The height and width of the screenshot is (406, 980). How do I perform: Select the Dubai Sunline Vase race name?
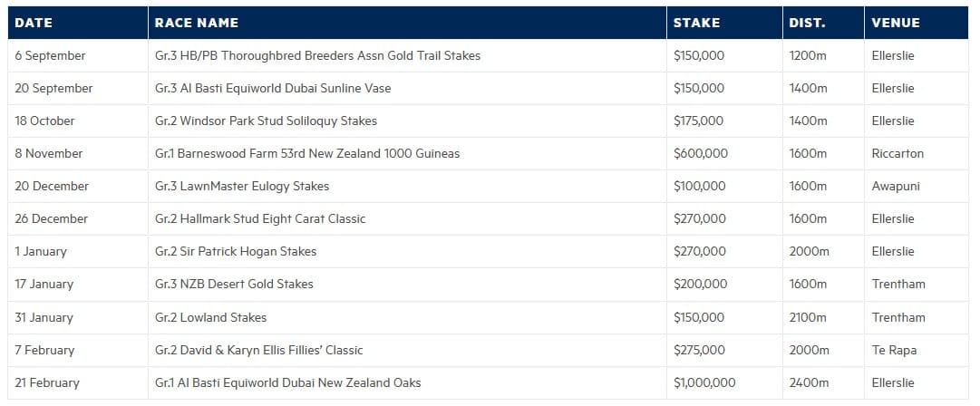[273, 88]
